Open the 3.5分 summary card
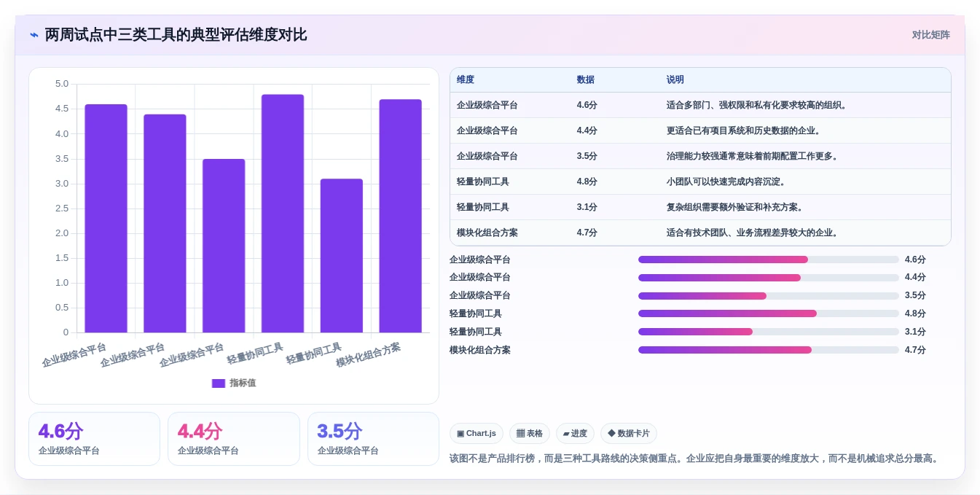The image size is (980, 495). (x=373, y=439)
